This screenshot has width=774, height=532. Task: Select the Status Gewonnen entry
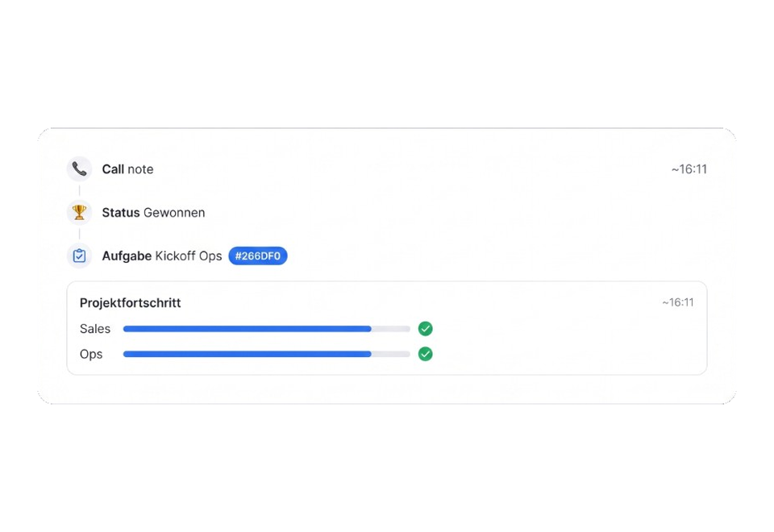click(153, 213)
